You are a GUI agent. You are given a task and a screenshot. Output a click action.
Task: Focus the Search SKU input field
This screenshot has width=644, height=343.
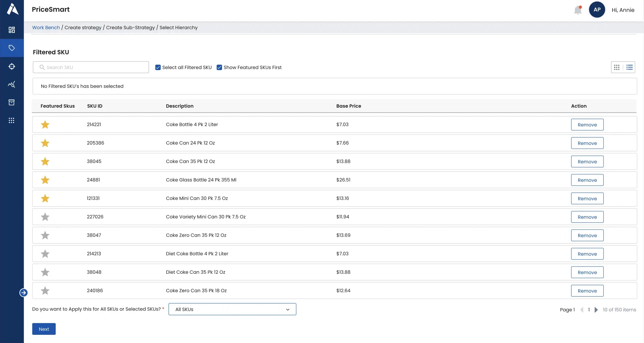[x=91, y=67]
